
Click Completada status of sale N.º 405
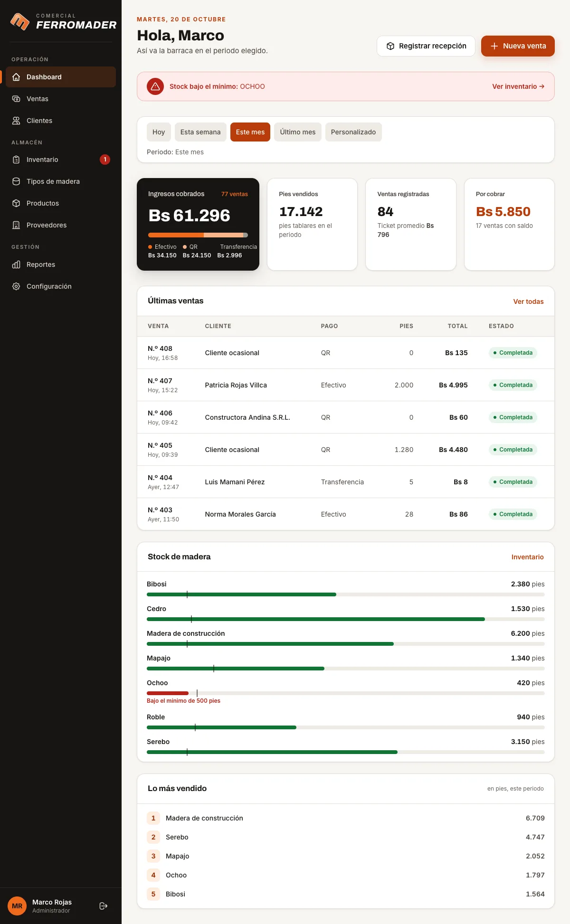pos(513,450)
